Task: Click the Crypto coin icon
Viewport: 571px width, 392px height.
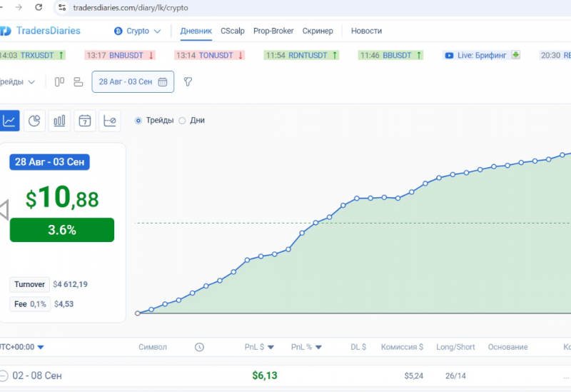Action: coord(118,31)
